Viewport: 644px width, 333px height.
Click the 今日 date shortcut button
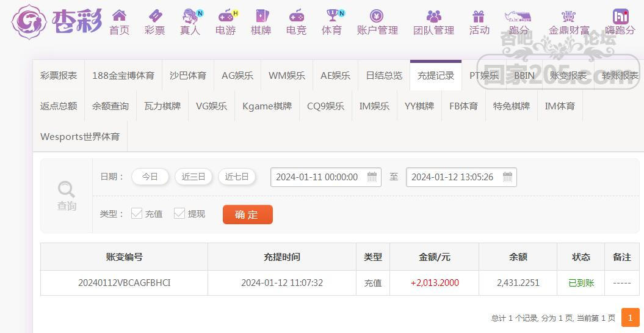coord(150,177)
